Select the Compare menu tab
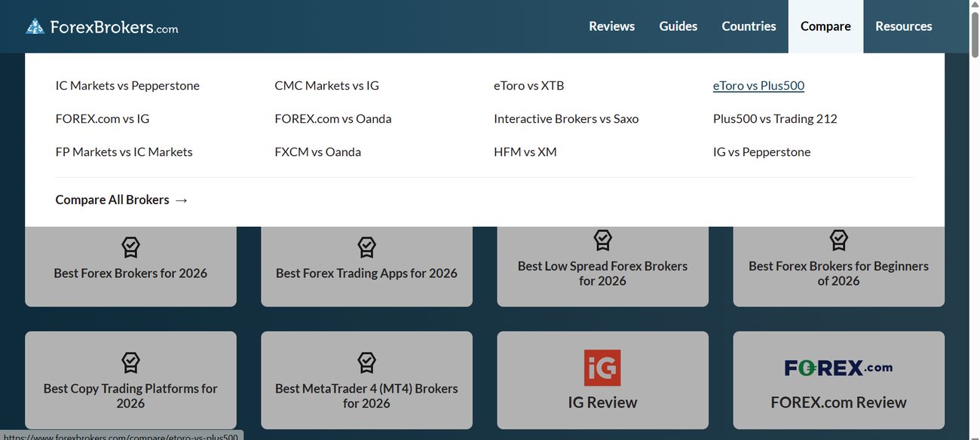Viewport: 980px width, 440px height. (825, 26)
